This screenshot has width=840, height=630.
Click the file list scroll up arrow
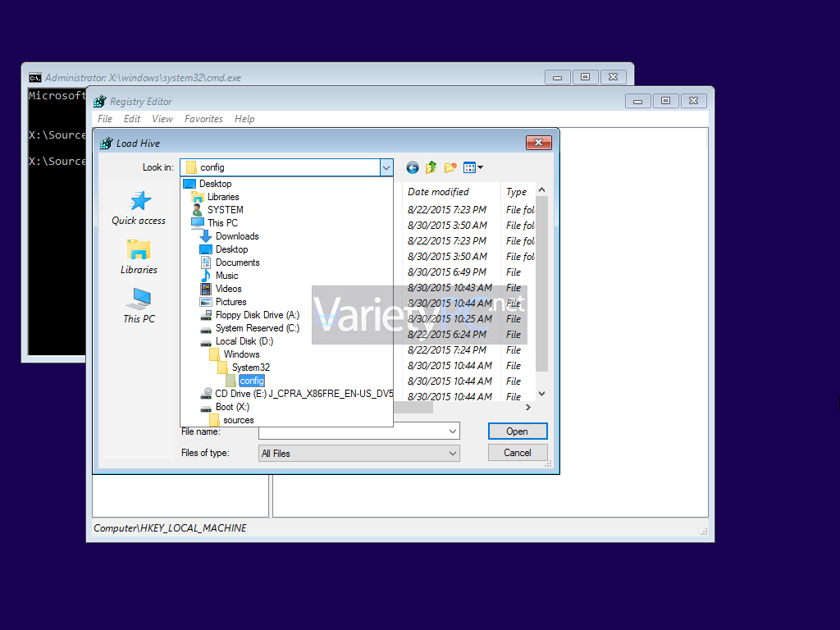(x=541, y=189)
